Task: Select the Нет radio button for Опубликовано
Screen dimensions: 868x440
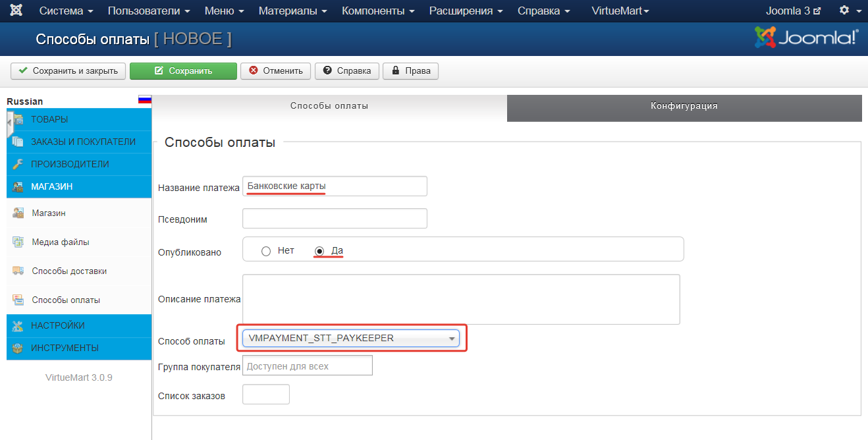Action: (266, 251)
